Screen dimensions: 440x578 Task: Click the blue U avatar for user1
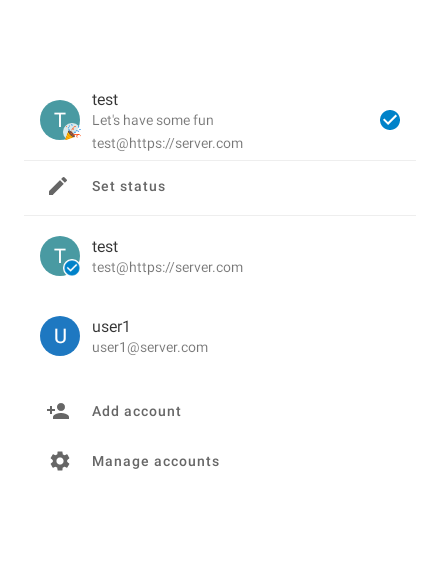point(60,336)
